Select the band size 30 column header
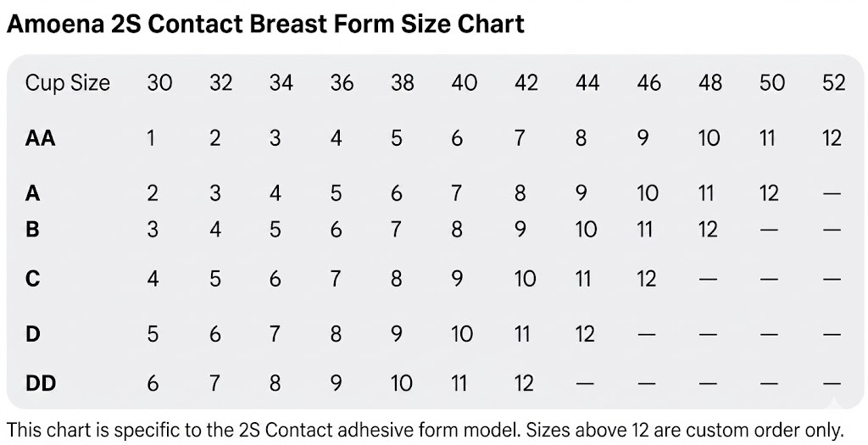Screen dimensions: 868x445 (159, 83)
